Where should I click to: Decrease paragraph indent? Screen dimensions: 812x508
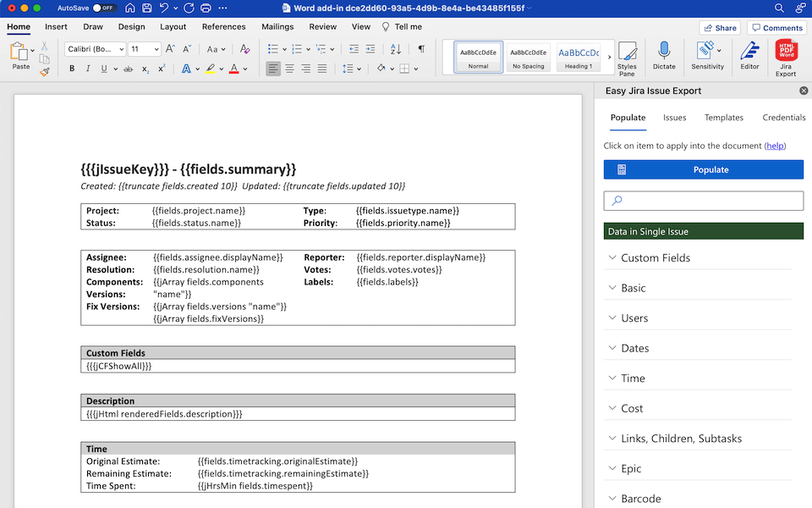click(x=354, y=49)
